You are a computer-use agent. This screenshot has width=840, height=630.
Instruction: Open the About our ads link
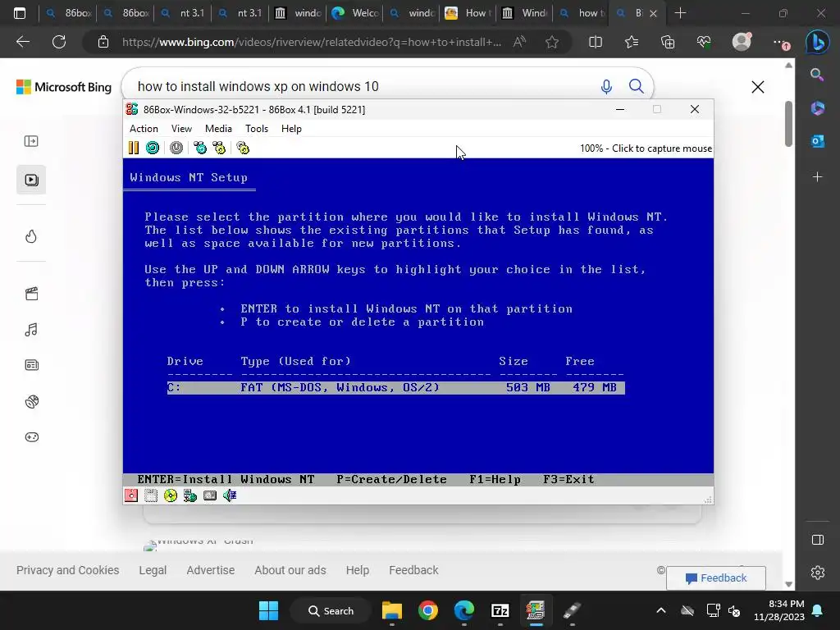[x=290, y=570]
